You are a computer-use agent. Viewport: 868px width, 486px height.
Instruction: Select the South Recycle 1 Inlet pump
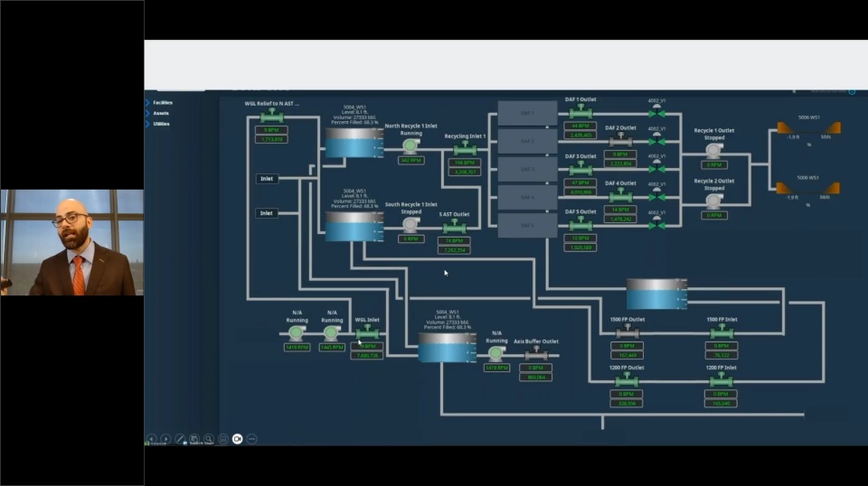click(410, 224)
